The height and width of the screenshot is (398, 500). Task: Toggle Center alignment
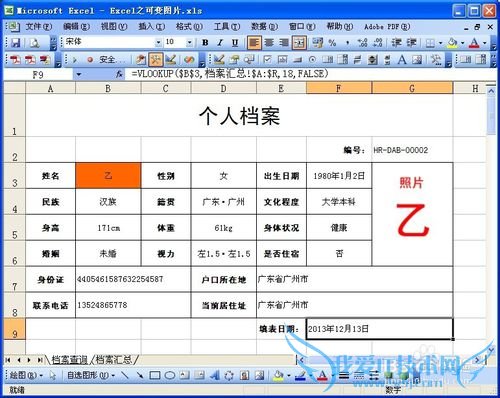coord(269,43)
